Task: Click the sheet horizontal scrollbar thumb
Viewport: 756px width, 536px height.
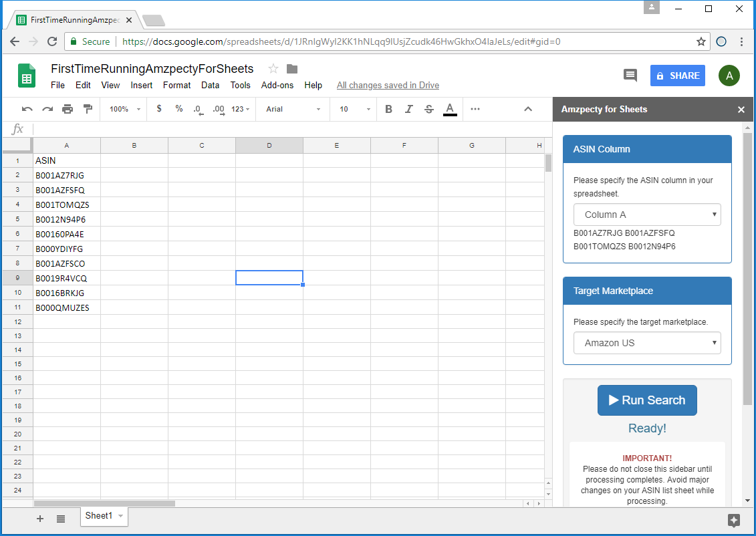Action: 104,503
